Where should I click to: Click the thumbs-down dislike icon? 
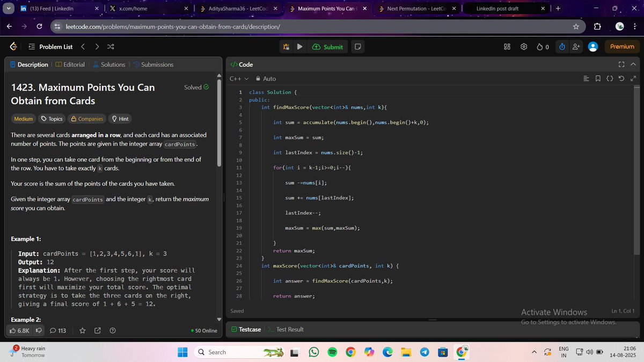click(x=39, y=330)
